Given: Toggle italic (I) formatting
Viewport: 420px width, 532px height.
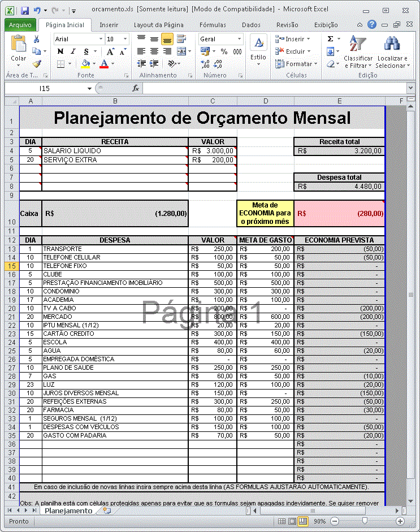Looking at the screenshot, I should (73, 51).
